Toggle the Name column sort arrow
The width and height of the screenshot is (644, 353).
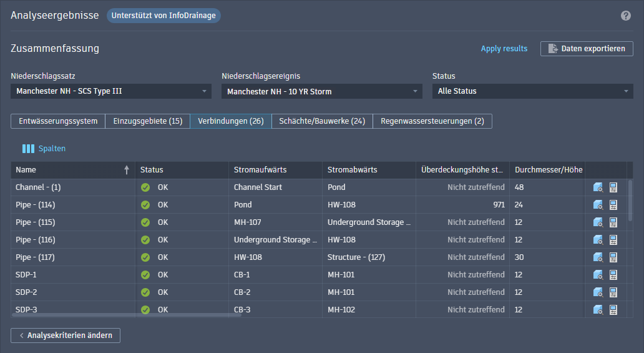127,170
